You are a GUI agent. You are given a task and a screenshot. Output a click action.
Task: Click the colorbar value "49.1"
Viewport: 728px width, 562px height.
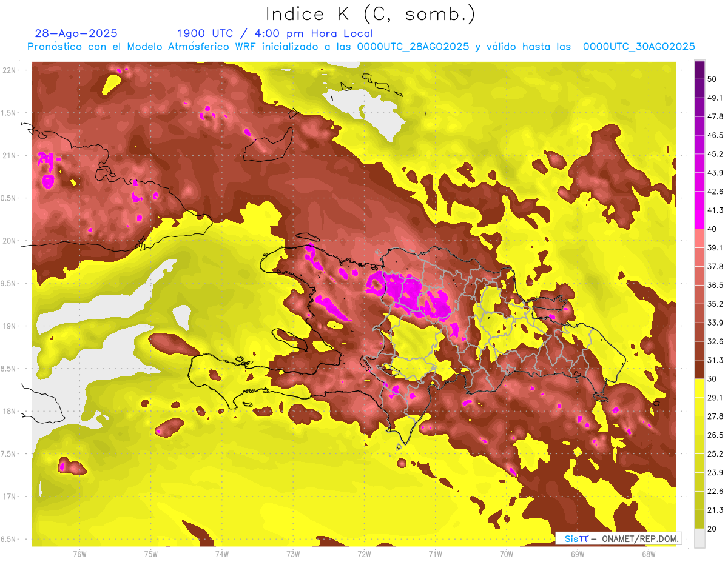(x=715, y=98)
